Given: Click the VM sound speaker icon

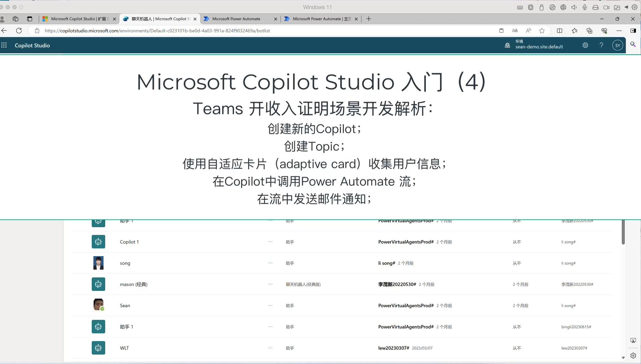Looking at the screenshot, I should tap(574, 7).
